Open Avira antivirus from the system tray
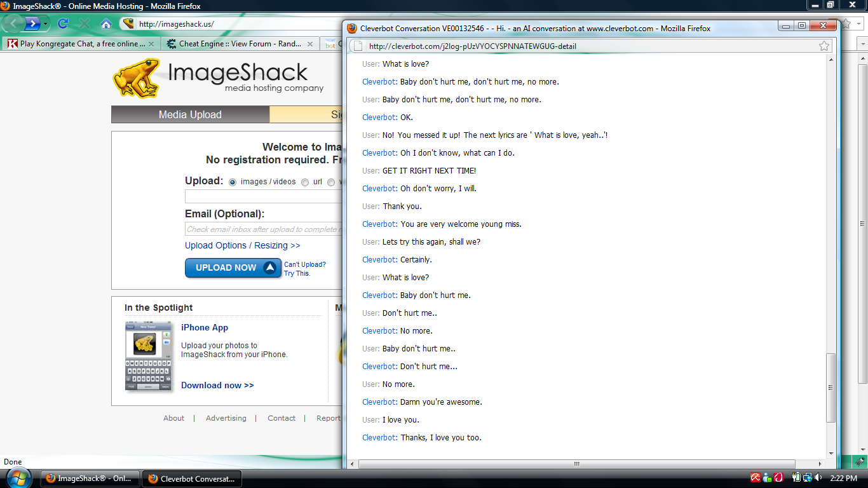 (755, 478)
